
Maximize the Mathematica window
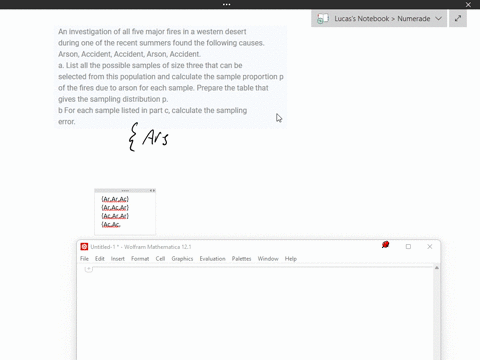coord(408,247)
